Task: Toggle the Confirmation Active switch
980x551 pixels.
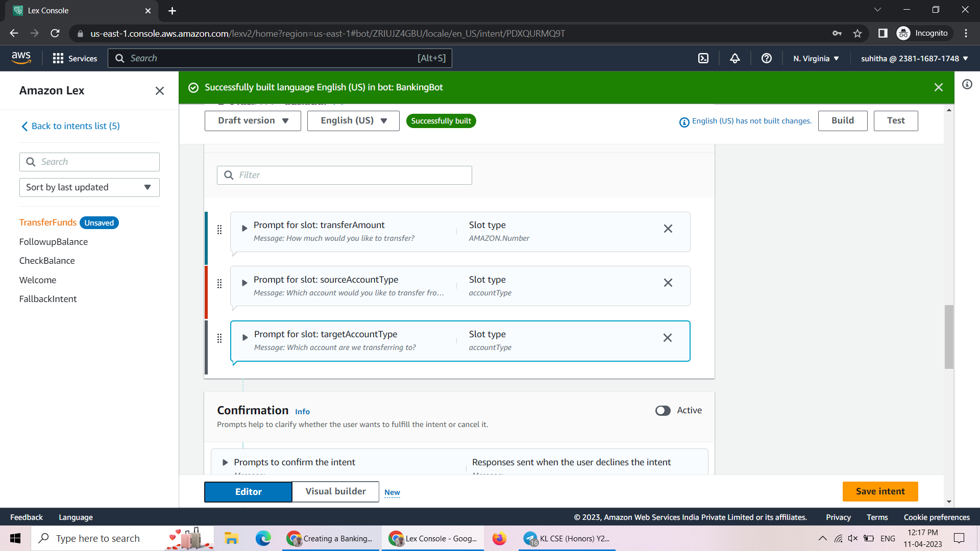Action: 663,410
